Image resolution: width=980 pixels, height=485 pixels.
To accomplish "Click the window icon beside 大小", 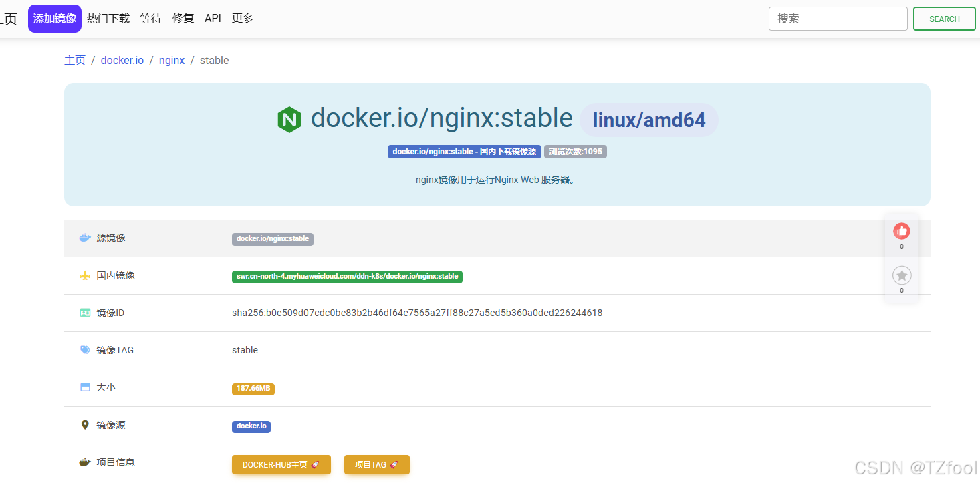I will 85,387.
